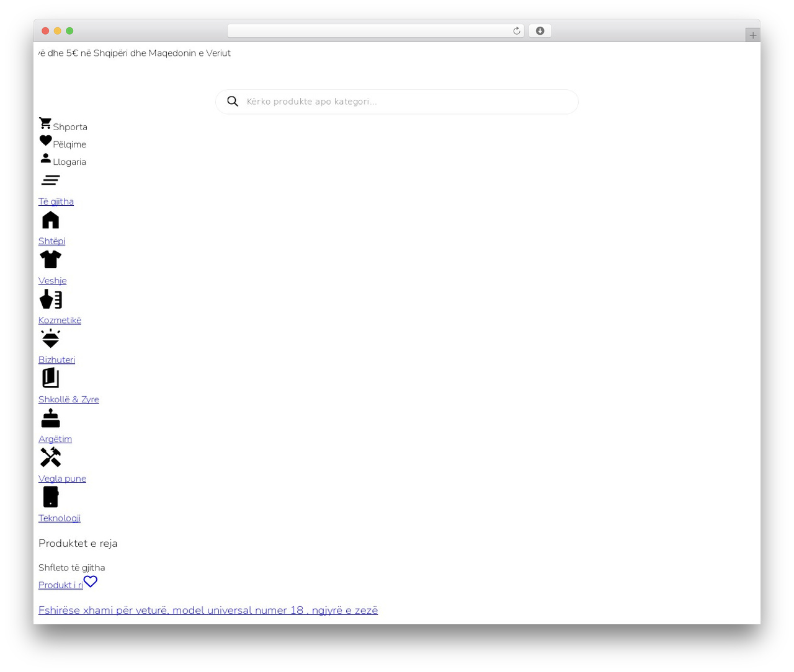Click the Shfleto të gjitha text

pos(71,568)
